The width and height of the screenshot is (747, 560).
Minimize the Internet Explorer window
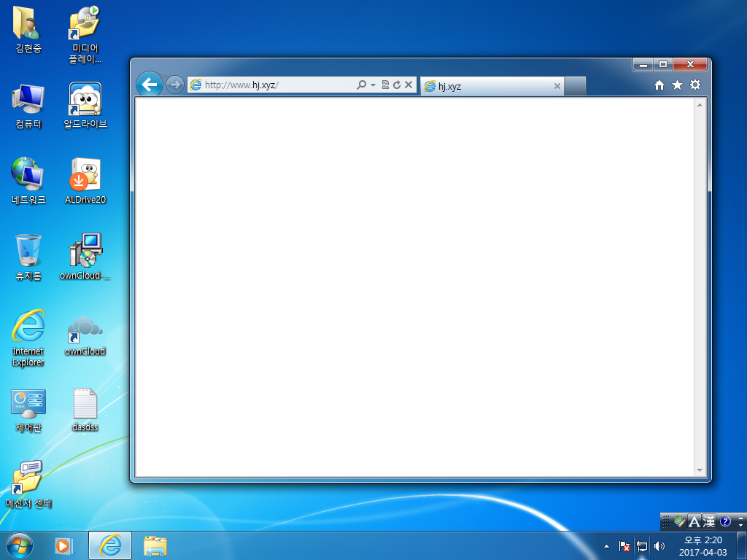[643, 64]
